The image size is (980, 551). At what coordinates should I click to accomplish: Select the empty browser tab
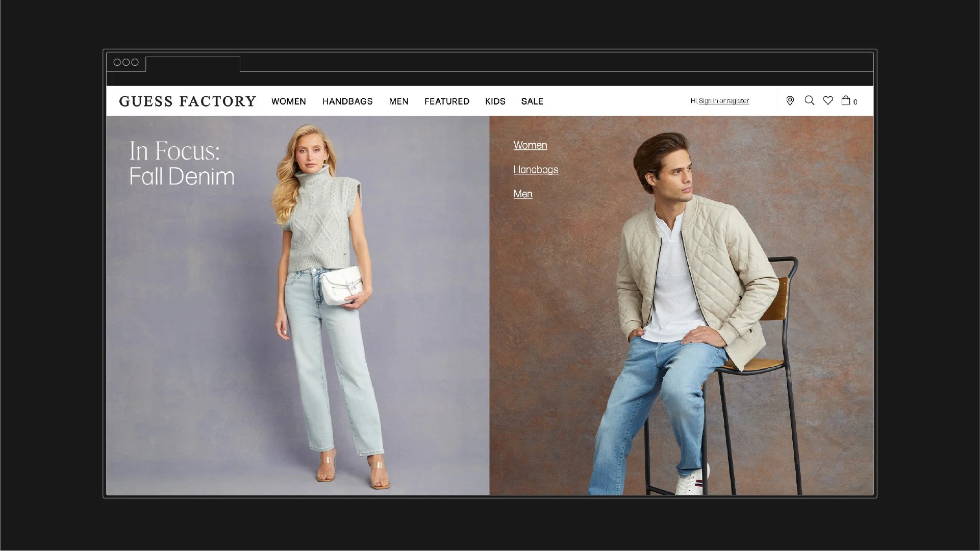(x=193, y=65)
